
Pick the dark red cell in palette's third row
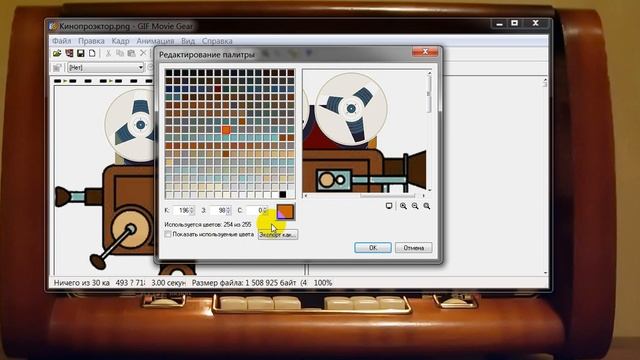tap(218, 89)
